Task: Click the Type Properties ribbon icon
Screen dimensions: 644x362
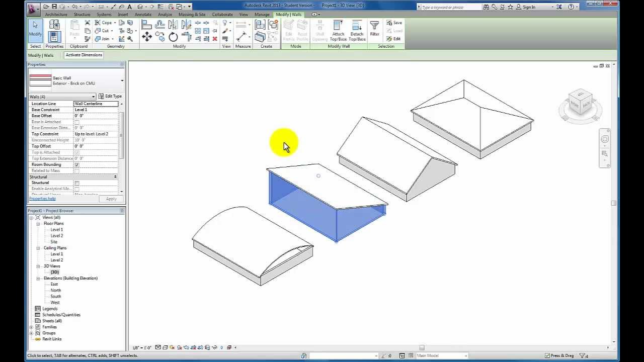Action: tap(54, 25)
